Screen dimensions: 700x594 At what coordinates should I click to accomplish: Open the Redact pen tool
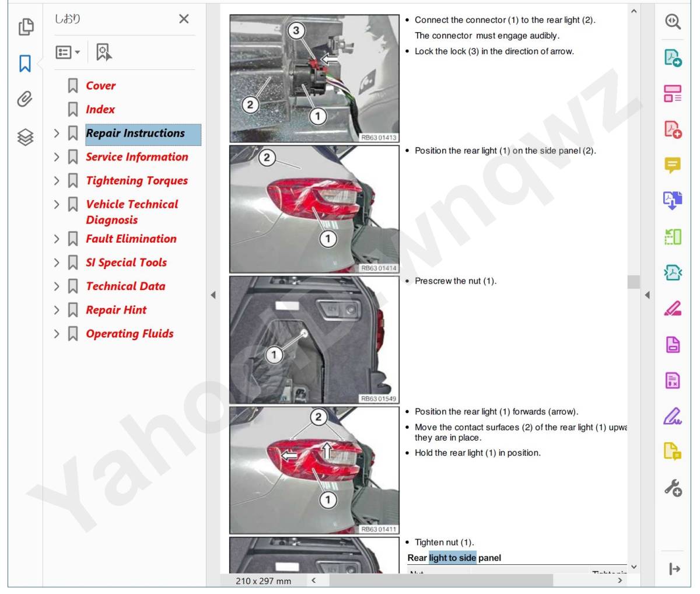pyautogui.click(x=673, y=309)
